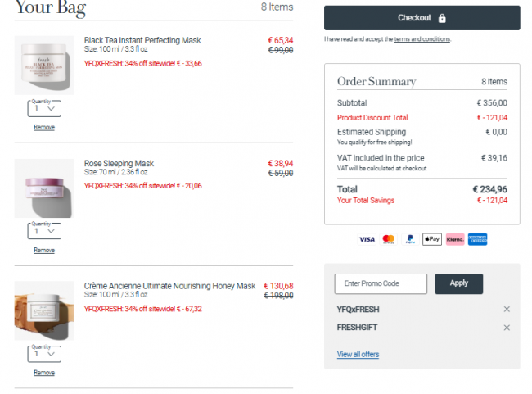Open quantity dropdown for Black Tea Mask
The width and height of the screenshot is (532, 394).
[44, 109]
